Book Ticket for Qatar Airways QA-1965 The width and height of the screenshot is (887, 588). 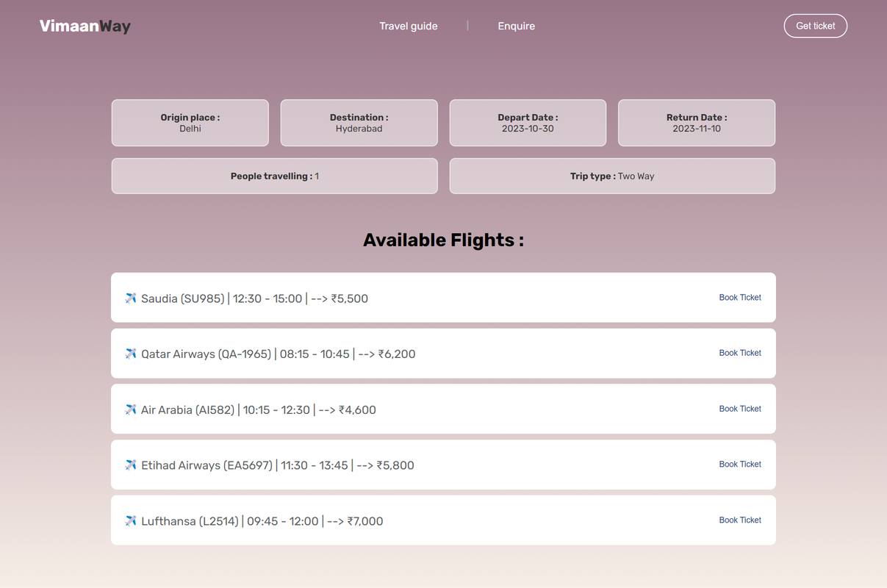click(740, 353)
